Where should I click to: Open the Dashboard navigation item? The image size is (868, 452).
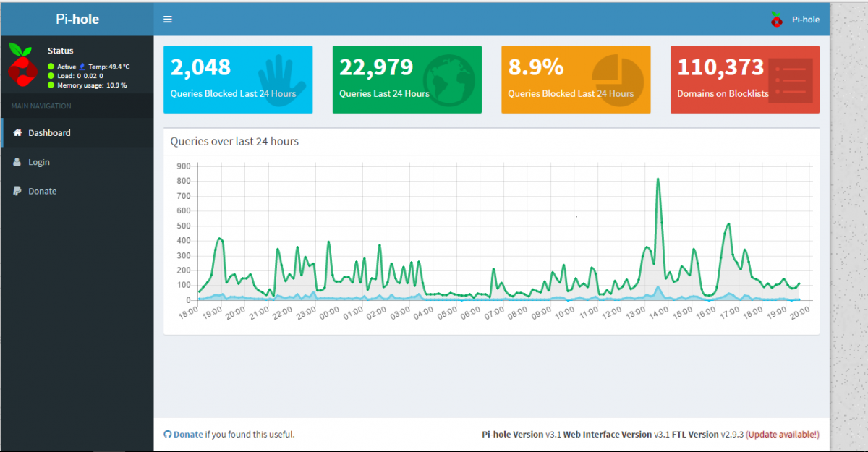[x=77, y=133]
